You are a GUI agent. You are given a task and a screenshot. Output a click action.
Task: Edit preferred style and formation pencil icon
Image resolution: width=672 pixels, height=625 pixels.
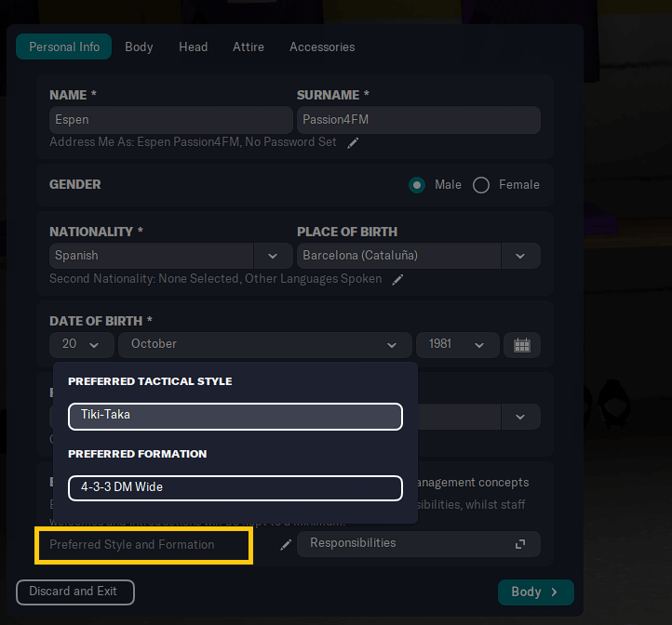(286, 545)
